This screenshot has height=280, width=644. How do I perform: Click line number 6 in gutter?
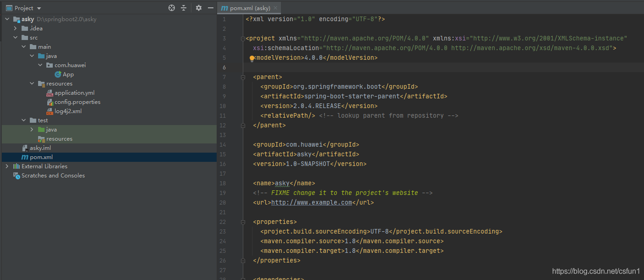pyautogui.click(x=224, y=68)
